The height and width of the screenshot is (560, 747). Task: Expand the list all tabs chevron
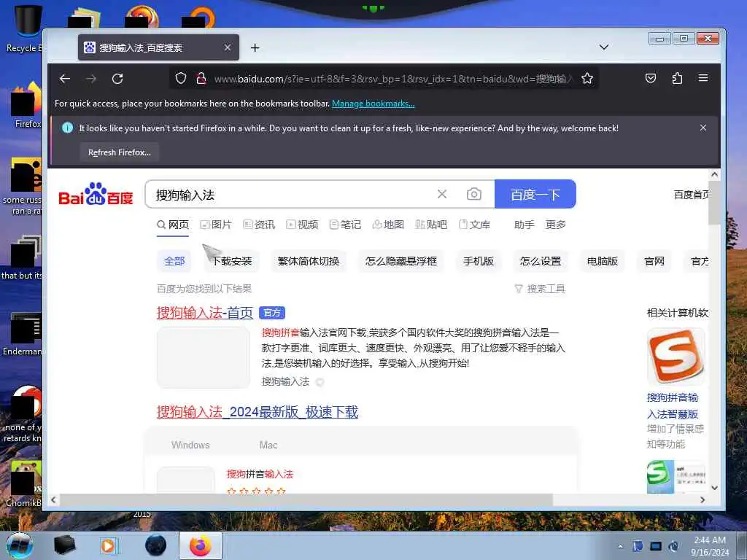pyautogui.click(x=603, y=47)
